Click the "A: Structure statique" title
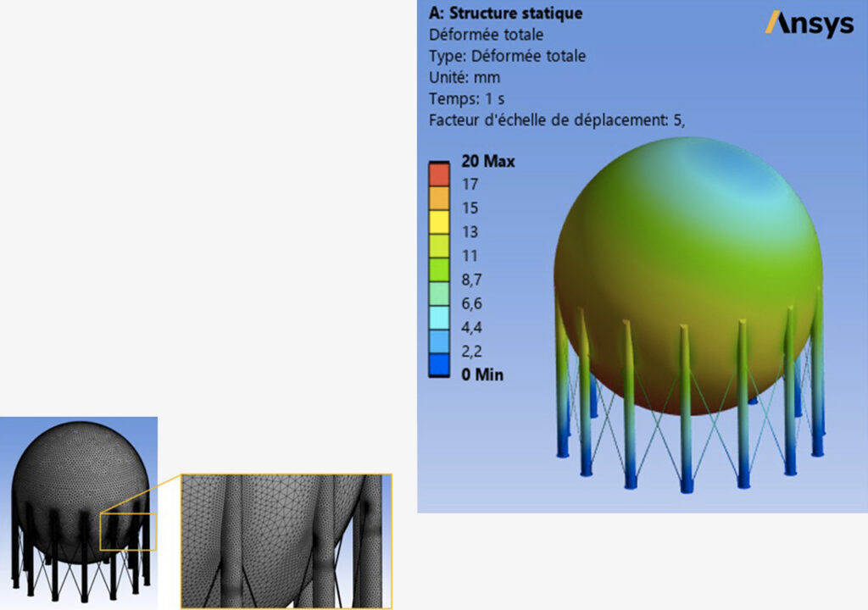The image size is (868, 610). coord(505,14)
